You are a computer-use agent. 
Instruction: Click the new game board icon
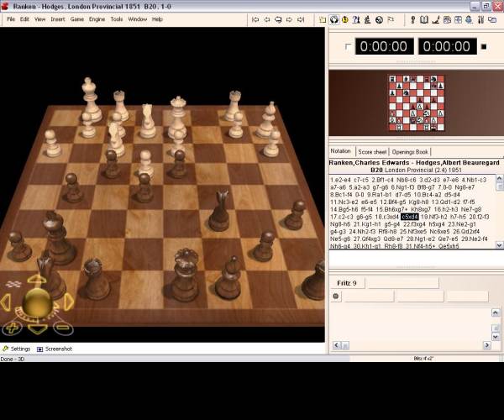pos(323,19)
